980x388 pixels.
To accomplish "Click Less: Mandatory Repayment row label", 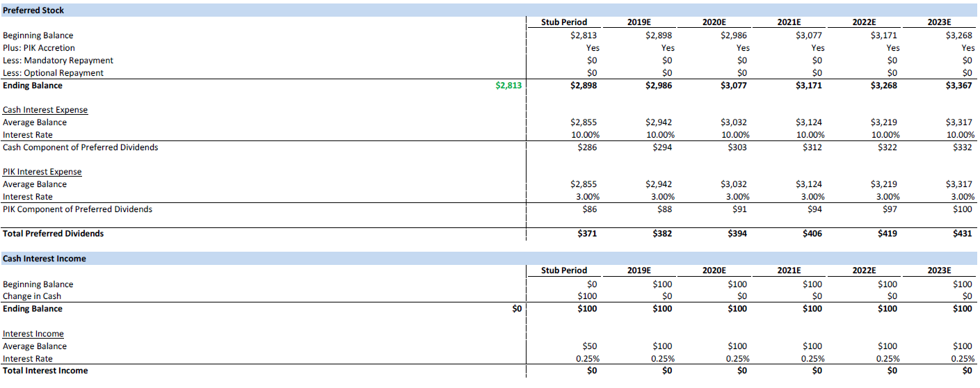I will pos(58,60).
